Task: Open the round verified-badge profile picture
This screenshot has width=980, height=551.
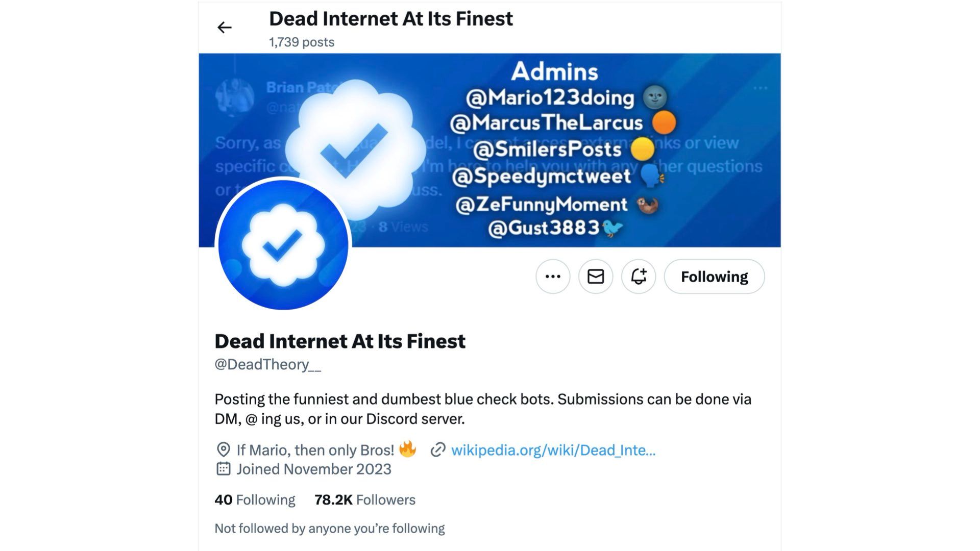Action: 283,244
